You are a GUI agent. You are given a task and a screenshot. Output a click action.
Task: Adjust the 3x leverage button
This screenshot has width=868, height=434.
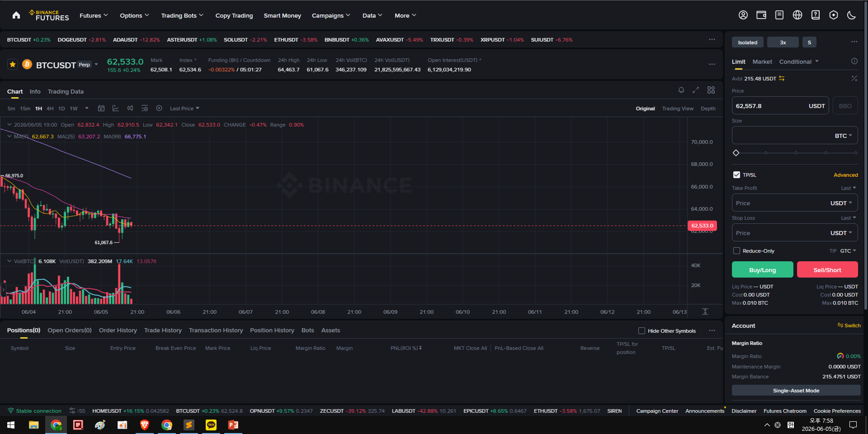[x=783, y=42]
